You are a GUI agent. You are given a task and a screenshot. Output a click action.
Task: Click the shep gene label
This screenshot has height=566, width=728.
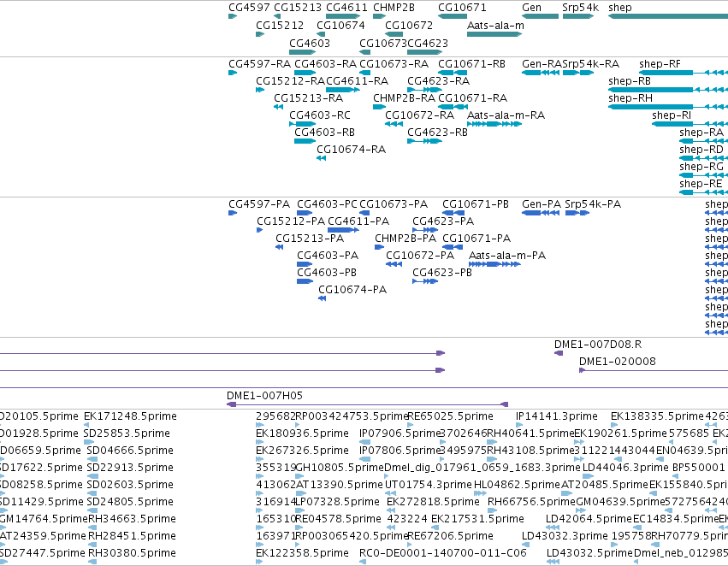point(620,8)
